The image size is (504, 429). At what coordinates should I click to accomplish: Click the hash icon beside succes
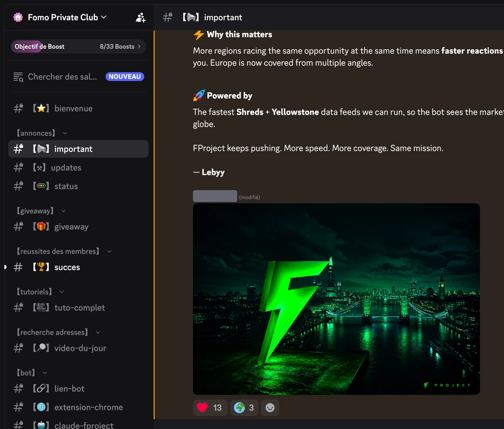click(x=18, y=267)
